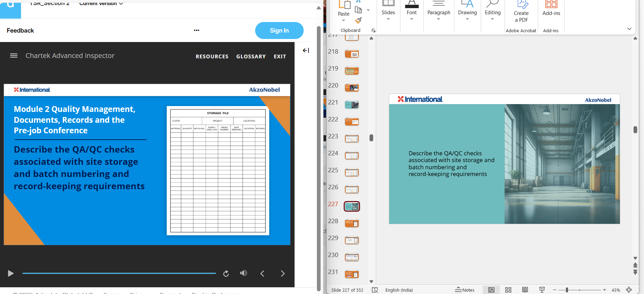Click the browser page scrollbar thumb
The height and width of the screenshot is (294, 644).
[319, 158]
